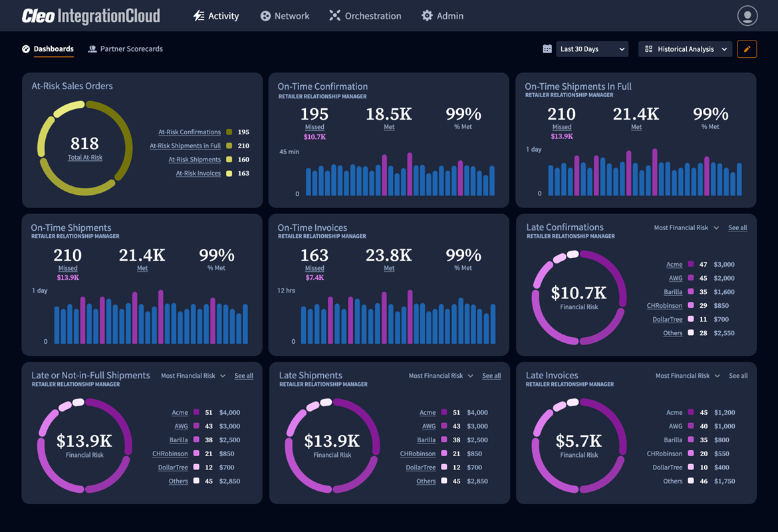The height and width of the screenshot is (532, 778).
Task: Click the Partner Scorecards person icon
Action: pyautogui.click(x=92, y=49)
